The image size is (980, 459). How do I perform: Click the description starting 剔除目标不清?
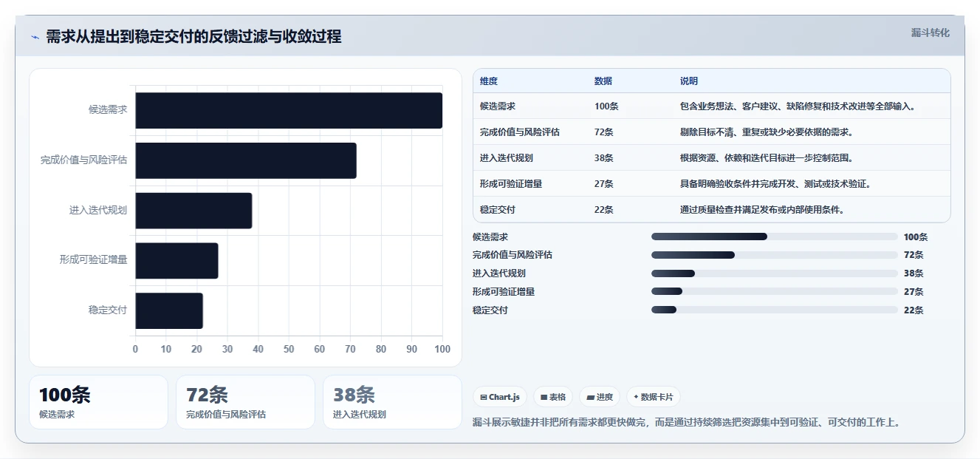[767, 132]
